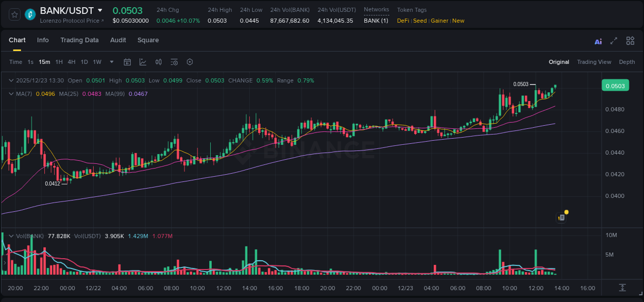This screenshot has width=644, height=302.
Task: Click the fullscreen expand arrows icon
Action: pyautogui.click(x=613, y=40)
